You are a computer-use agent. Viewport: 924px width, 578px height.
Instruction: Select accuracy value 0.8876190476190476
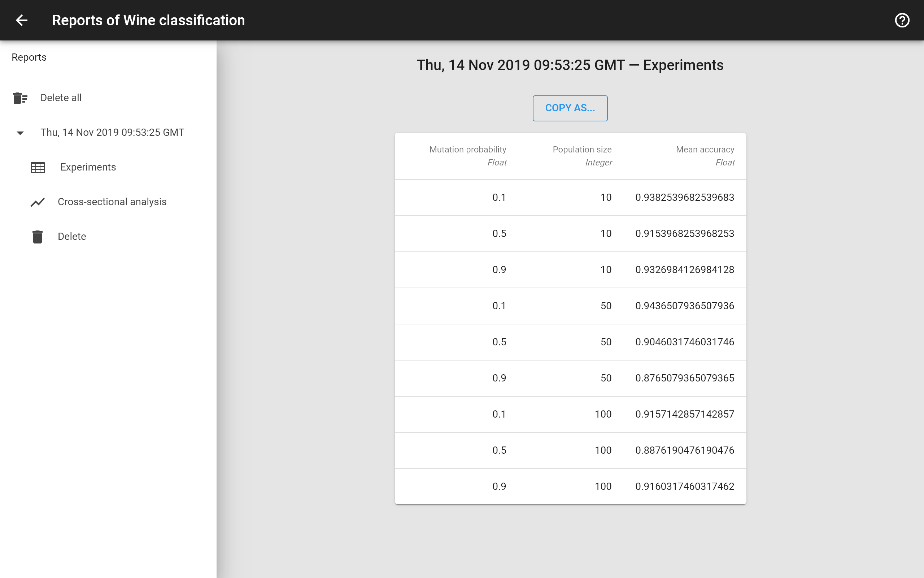coord(685,450)
